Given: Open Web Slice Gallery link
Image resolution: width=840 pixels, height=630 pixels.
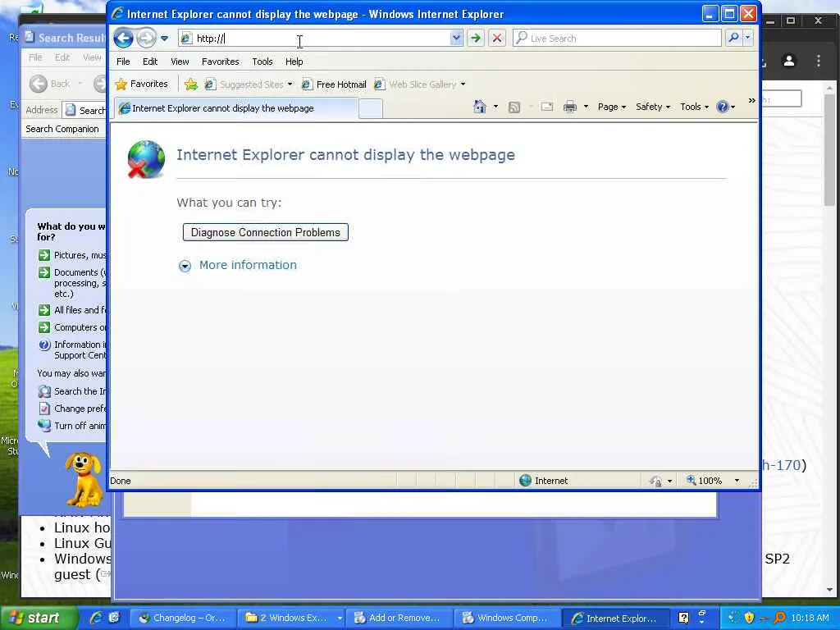Looking at the screenshot, I should 416,84.
